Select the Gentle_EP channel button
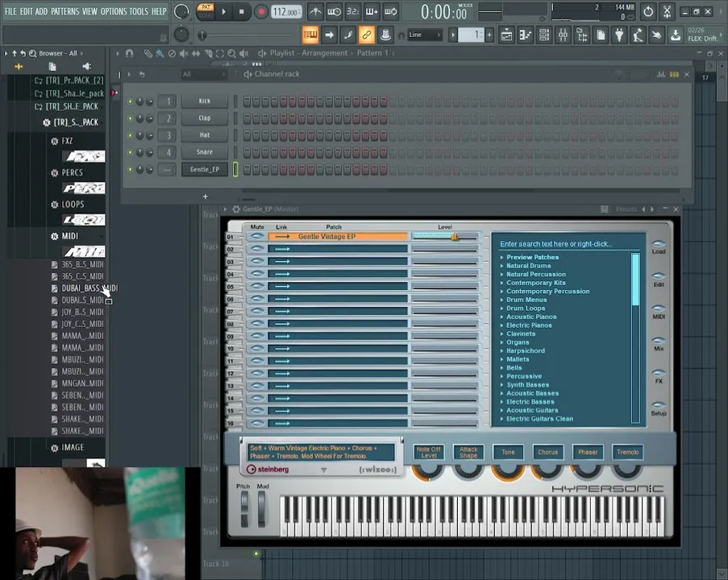The image size is (728, 580). [204, 169]
